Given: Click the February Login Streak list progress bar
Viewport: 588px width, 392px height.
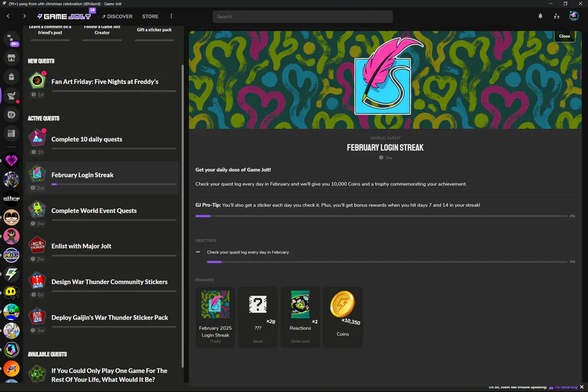Looking at the screenshot, I should pyautogui.click(x=114, y=184).
